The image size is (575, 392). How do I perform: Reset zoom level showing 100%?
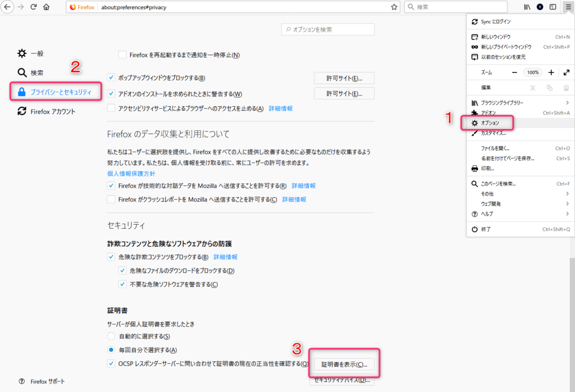pyautogui.click(x=532, y=72)
